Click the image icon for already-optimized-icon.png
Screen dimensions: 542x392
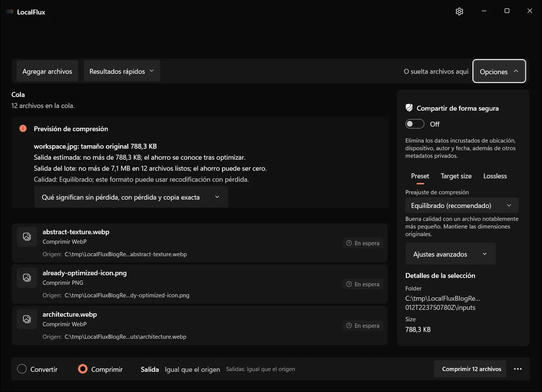coord(27,277)
